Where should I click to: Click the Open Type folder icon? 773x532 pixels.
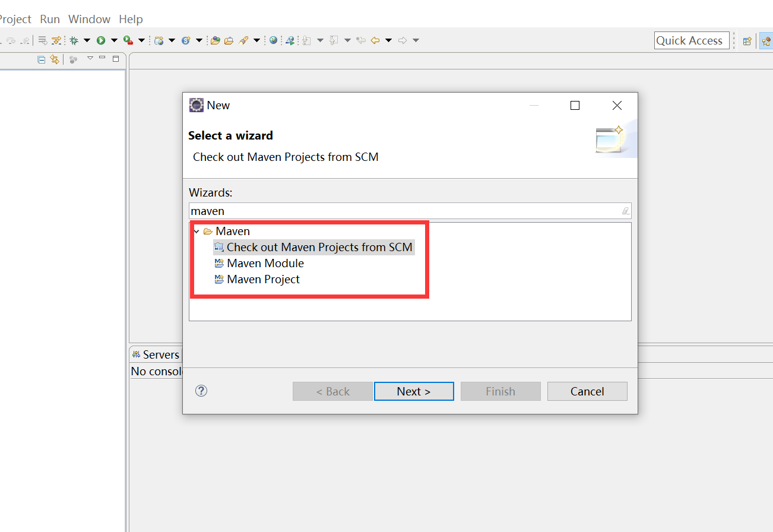pyautogui.click(x=215, y=40)
